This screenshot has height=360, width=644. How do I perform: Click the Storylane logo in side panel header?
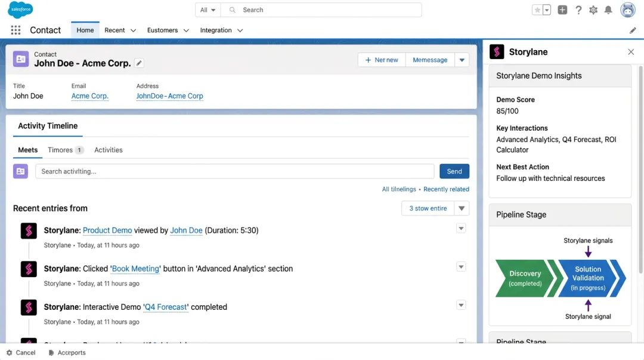(x=497, y=52)
